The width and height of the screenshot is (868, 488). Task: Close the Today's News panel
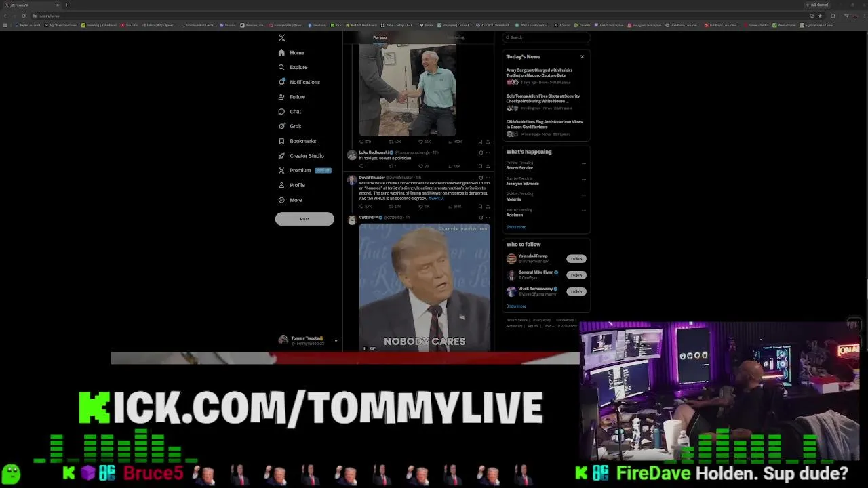[582, 57]
